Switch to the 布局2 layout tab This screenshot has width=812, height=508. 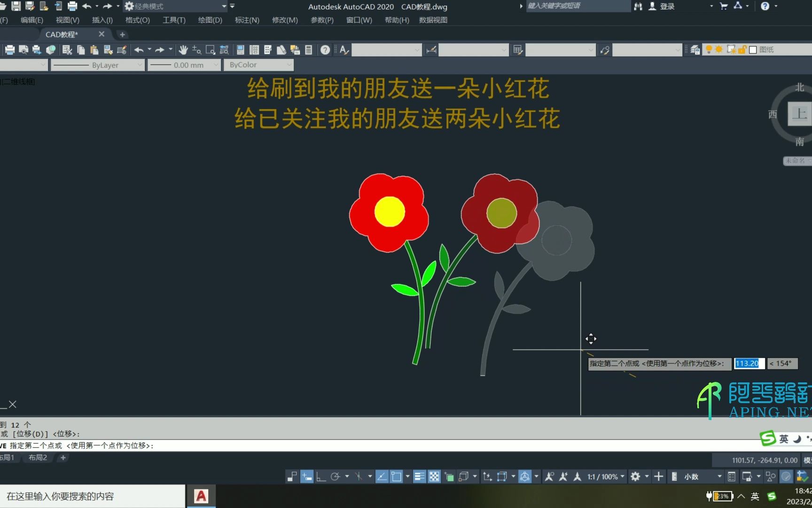tap(38, 457)
